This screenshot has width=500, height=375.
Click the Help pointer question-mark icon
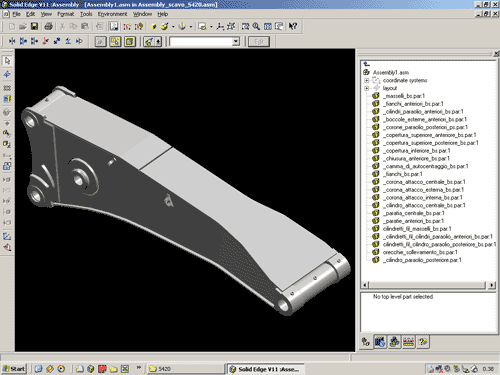pyautogui.click(x=293, y=26)
